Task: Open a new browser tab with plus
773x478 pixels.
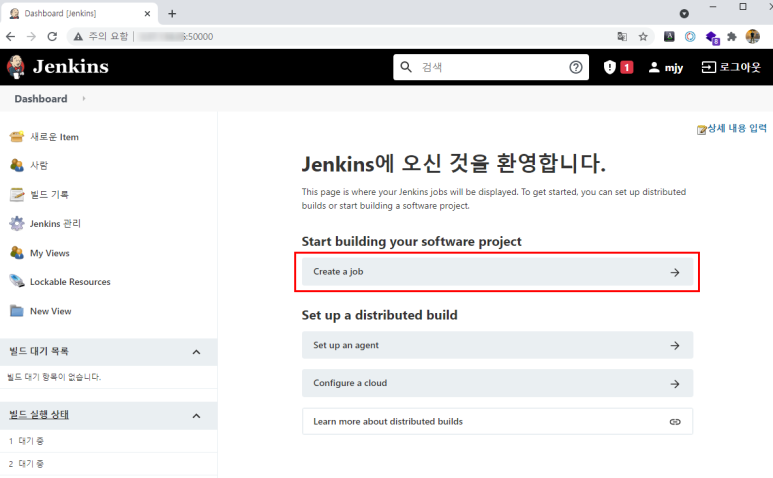Action: 172,13
